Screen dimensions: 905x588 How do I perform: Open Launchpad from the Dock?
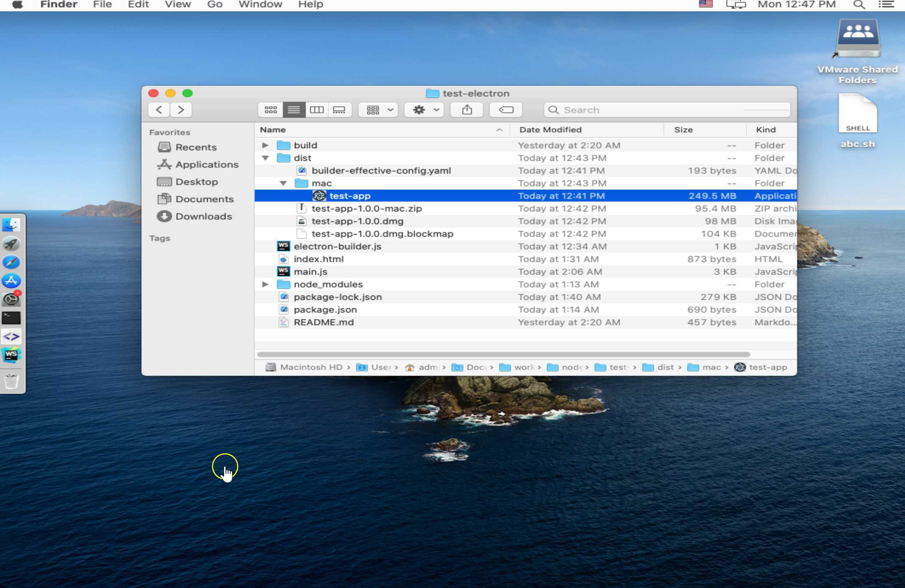pyautogui.click(x=11, y=243)
